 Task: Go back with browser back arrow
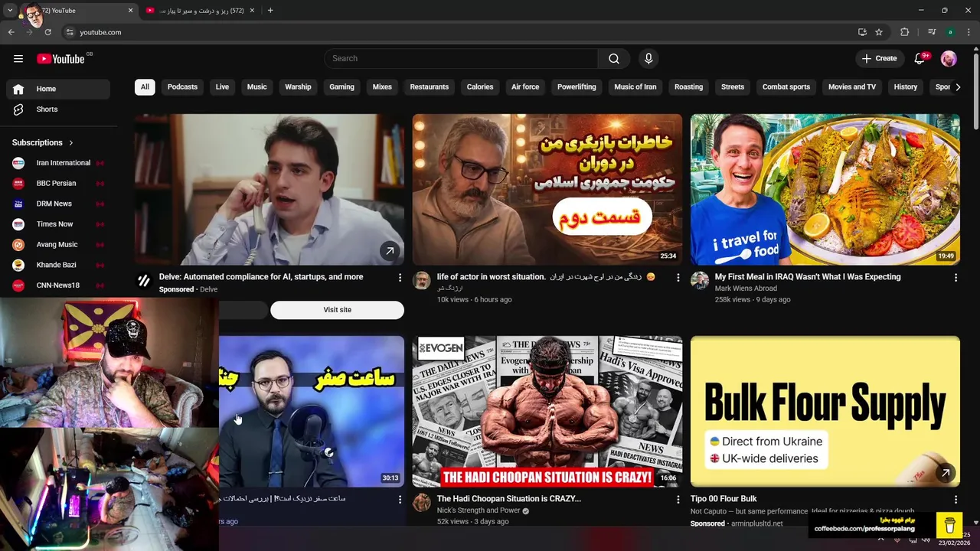click(x=11, y=32)
